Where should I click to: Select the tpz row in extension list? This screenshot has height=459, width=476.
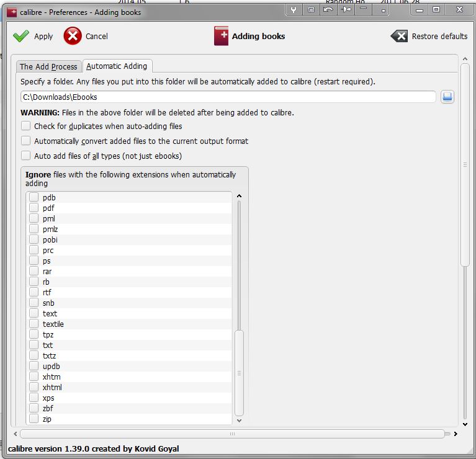(129, 334)
